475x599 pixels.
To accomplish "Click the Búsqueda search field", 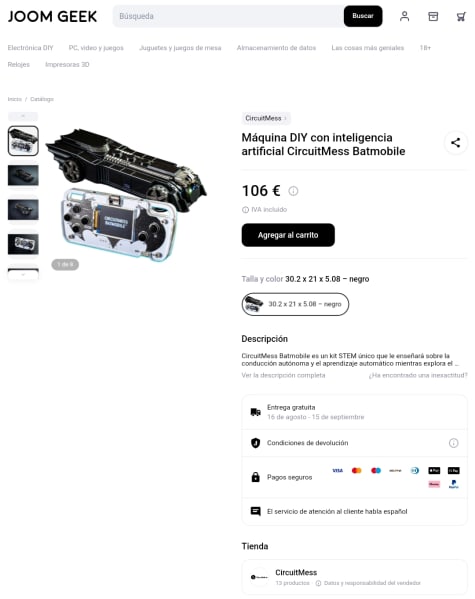I will pos(228,16).
